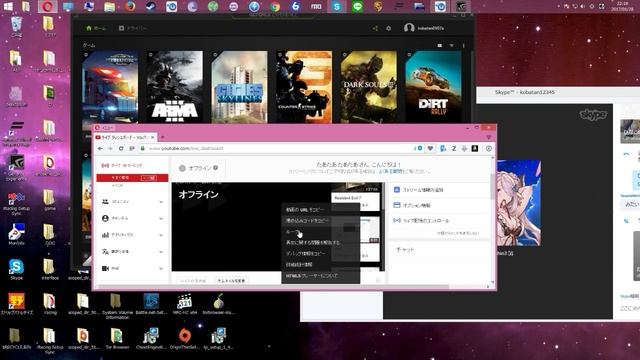
Task: Open the Stream info card row
Action: click(440, 190)
